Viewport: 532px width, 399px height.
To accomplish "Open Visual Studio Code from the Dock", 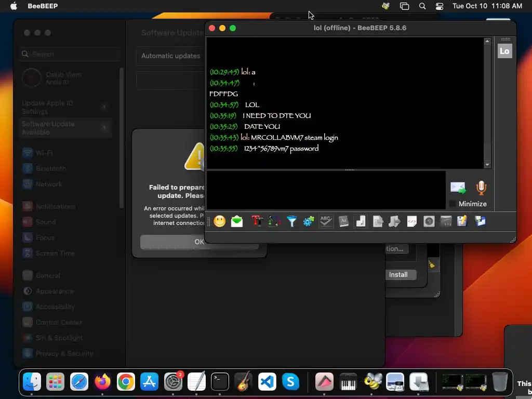I will (x=267, y=382).
